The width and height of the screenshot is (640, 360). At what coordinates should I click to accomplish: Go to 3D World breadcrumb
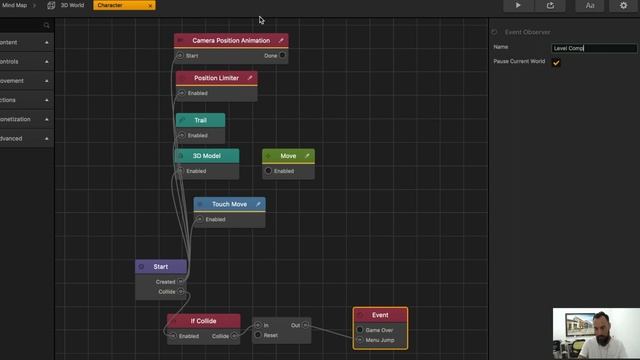[72, 5]
